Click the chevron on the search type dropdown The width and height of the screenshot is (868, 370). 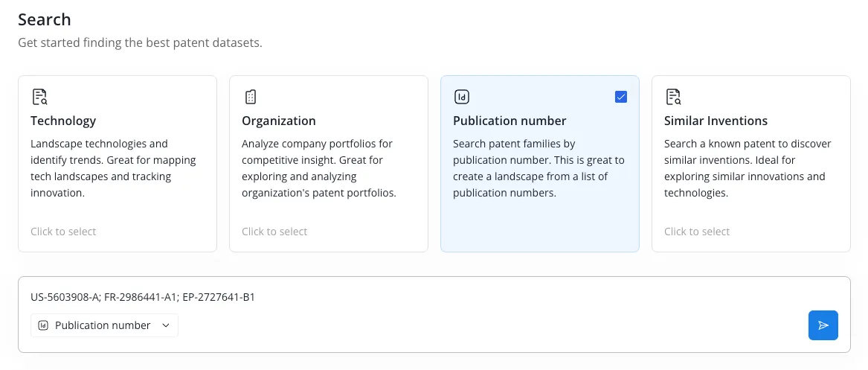166,325
